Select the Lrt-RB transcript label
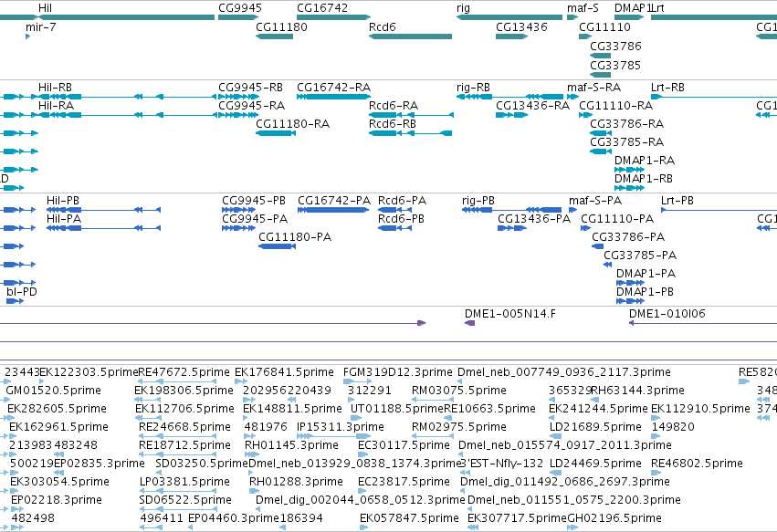The width and height of the screenshot is (777, 532). coord(667,88)
